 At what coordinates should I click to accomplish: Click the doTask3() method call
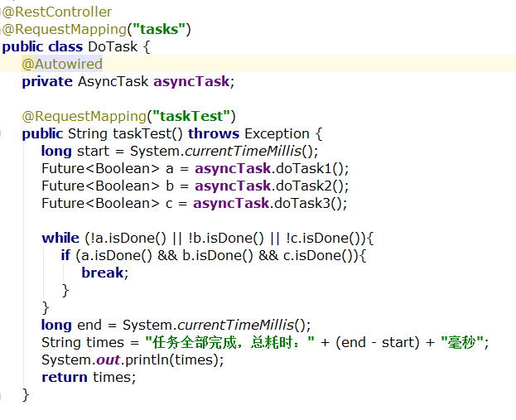pyautogui.click(x=308, y=203)
